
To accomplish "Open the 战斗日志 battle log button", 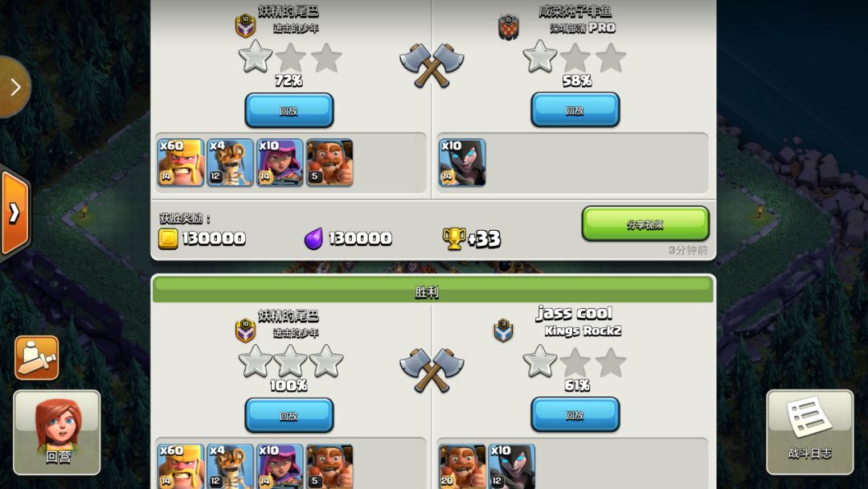I will pyautogui.click(x=810, y=432).
